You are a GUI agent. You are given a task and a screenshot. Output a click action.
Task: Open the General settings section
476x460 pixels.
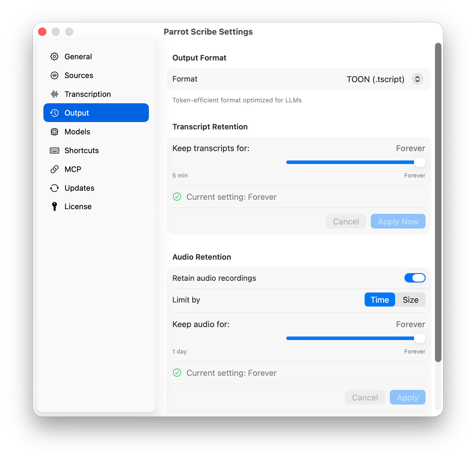[96, 57]
